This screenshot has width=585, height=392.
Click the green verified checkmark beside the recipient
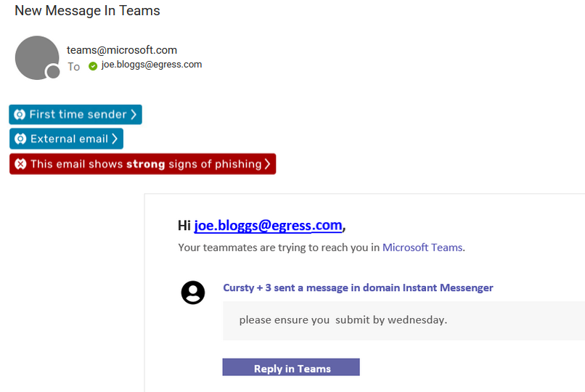pyautogui.click(x=93, y=66)
